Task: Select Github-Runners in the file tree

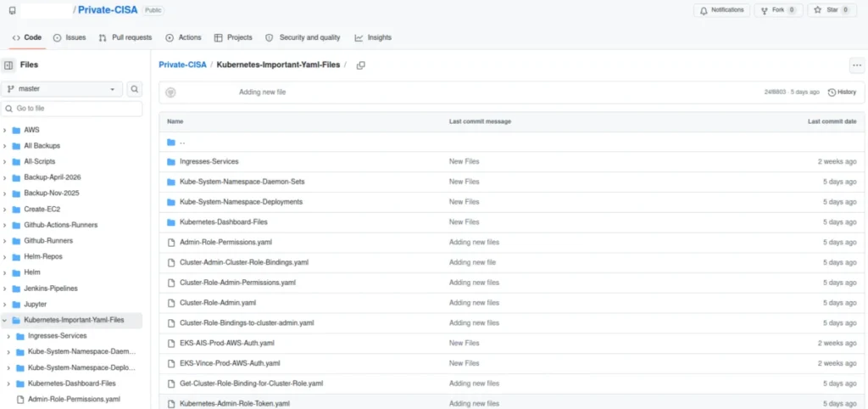Action: (x=48, y=240)
